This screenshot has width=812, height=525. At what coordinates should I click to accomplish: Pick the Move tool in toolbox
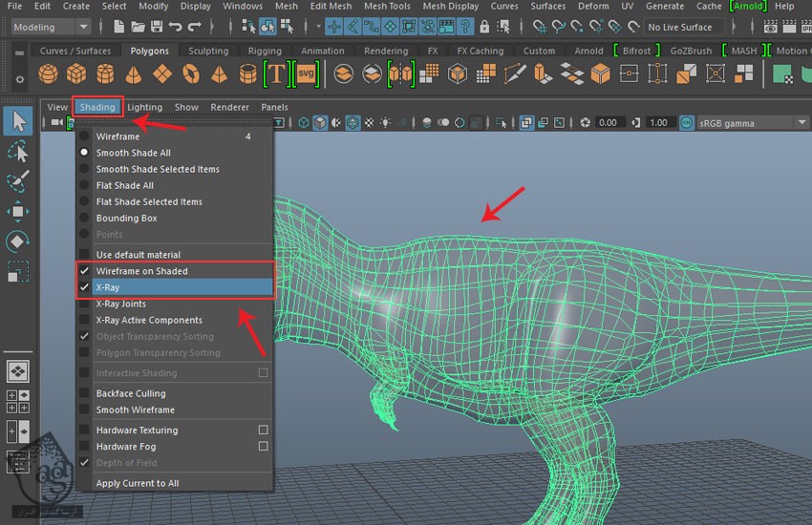pos(17,211)
